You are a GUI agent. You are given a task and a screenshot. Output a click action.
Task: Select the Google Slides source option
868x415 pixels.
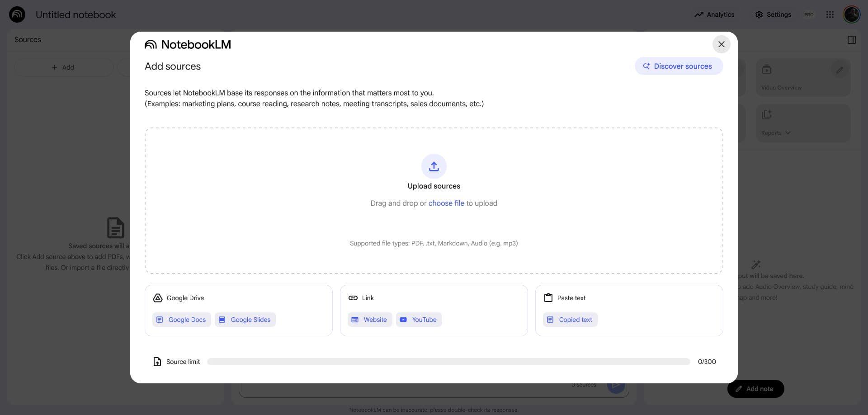click(245, 320)
